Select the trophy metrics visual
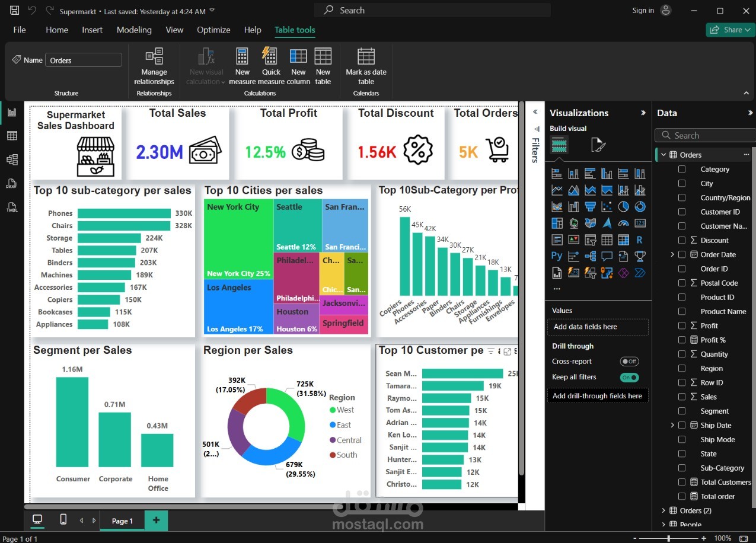This screenshot has height=543, width=756. point(640,256)
